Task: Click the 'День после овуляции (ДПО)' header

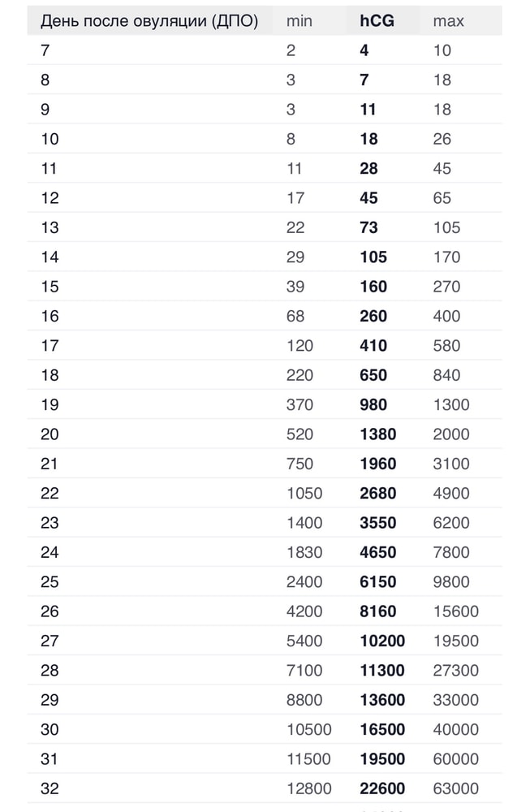Action: pyautogui.click(x=149, y=21)
